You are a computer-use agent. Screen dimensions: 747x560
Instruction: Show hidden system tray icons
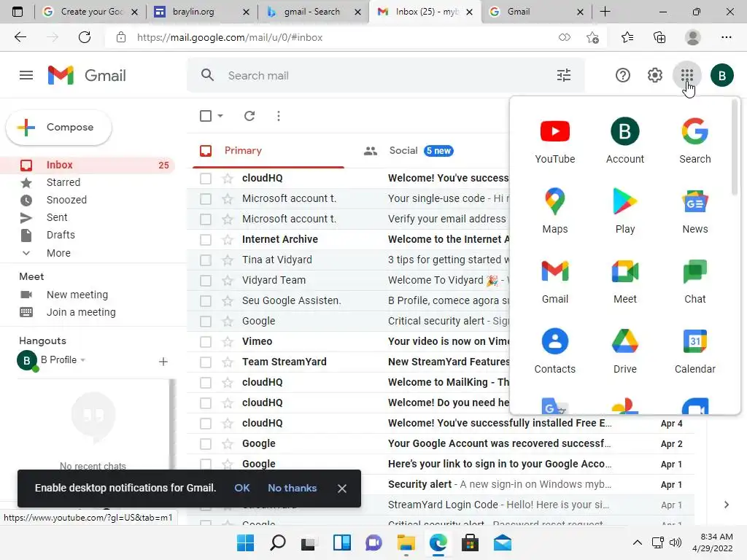[x=637, y=542]
